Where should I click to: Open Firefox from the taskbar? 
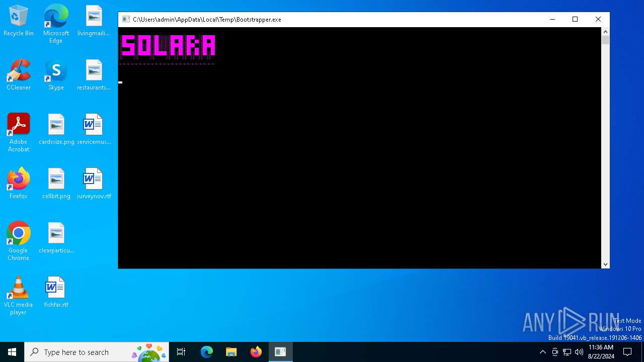[256, 352]
